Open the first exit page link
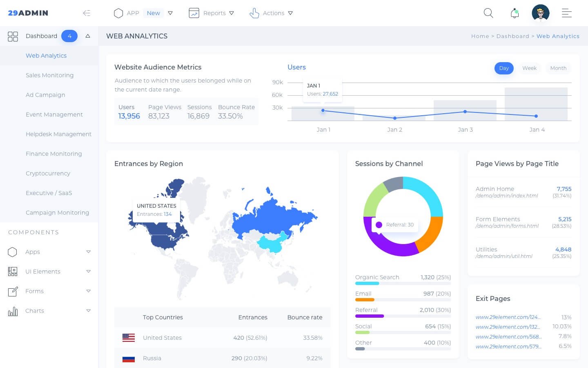 point(508,317)
